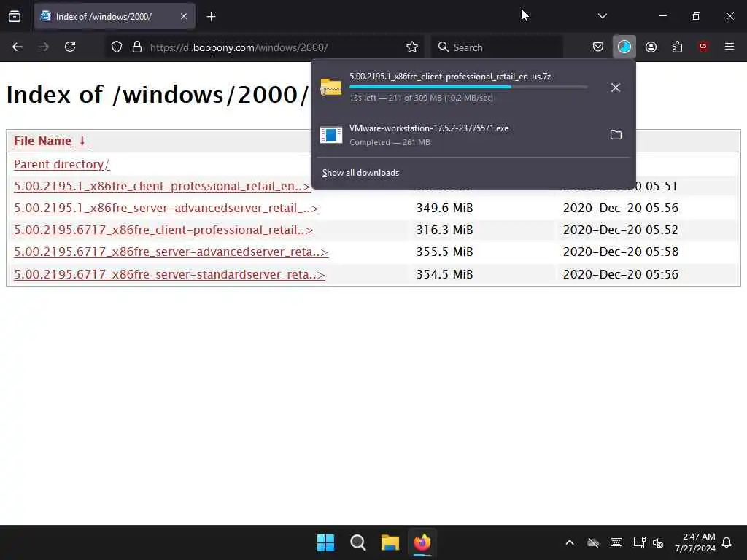Open the Extensions puzzle icon
Image resolution: width=747 pixels, height=560 pixels.
click(x=677, y=47)
